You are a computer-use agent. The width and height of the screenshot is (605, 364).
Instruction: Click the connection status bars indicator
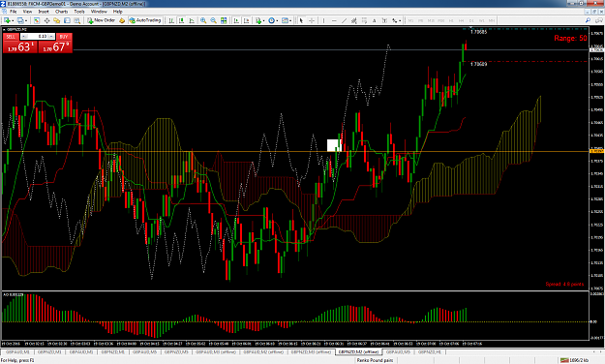tap(564, 360)
